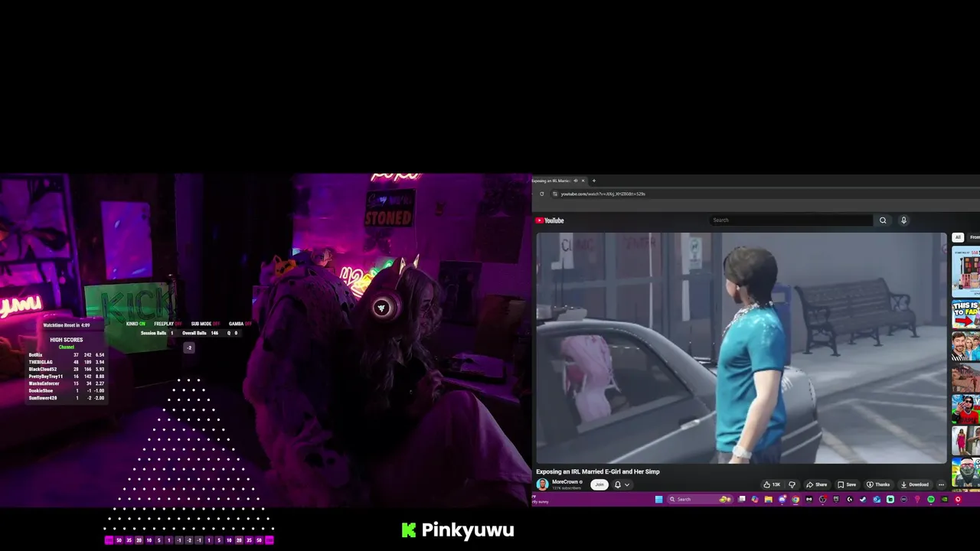Click the SUB MODE OFF status
This screenshot has height=551, width=980.
(205, 324)
